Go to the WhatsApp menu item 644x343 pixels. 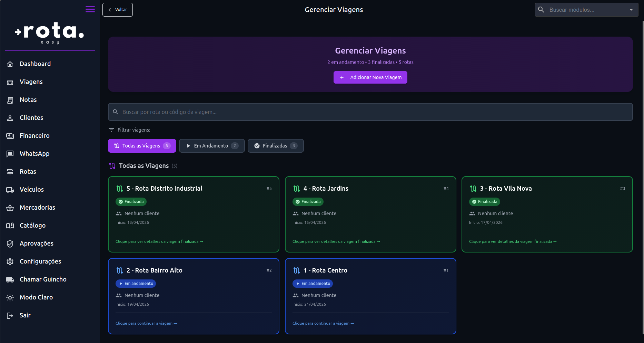34,154
